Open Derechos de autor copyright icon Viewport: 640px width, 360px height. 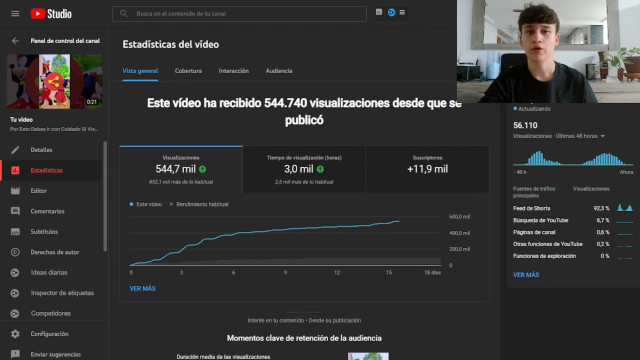coord(15,252)
